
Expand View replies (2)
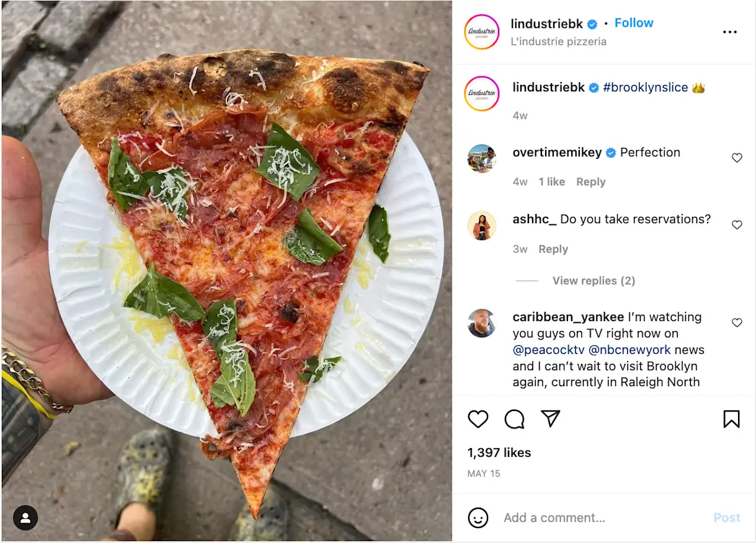click(x=594, y=281)
